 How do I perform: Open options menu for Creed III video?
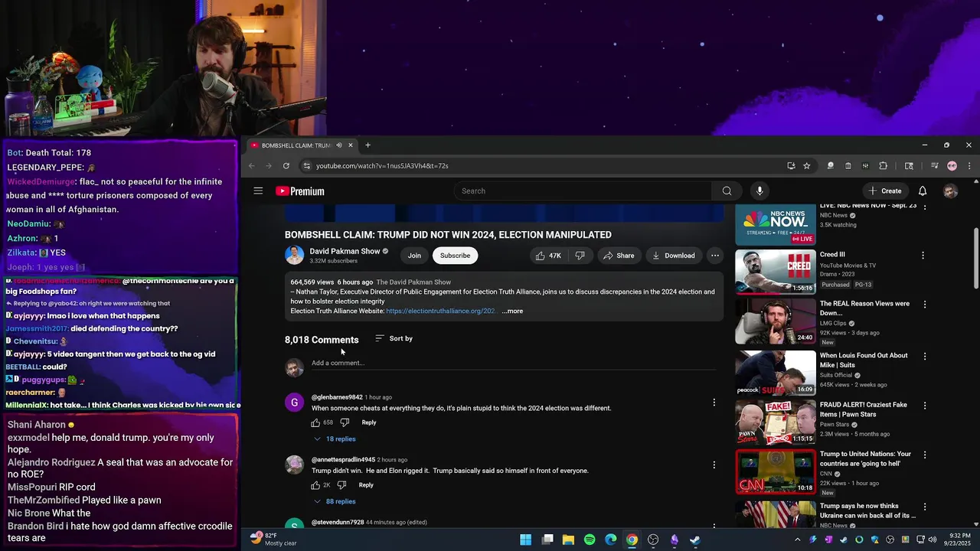coord(923,256)
